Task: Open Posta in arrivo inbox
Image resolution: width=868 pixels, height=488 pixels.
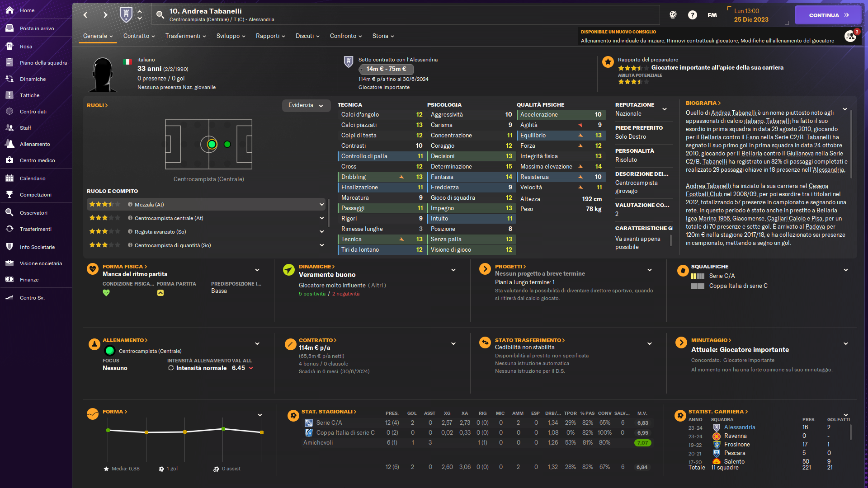Action: (37, 28)
